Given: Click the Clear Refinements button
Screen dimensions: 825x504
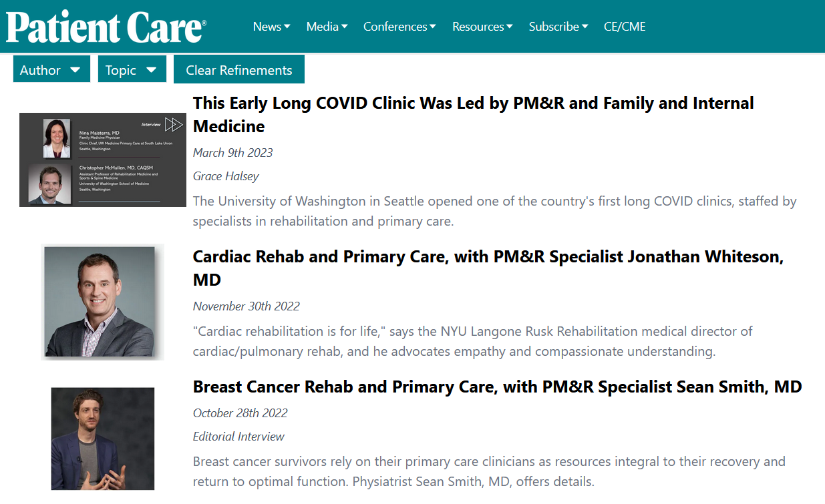Looking at the screenshot, I should [x=238, y=70].
